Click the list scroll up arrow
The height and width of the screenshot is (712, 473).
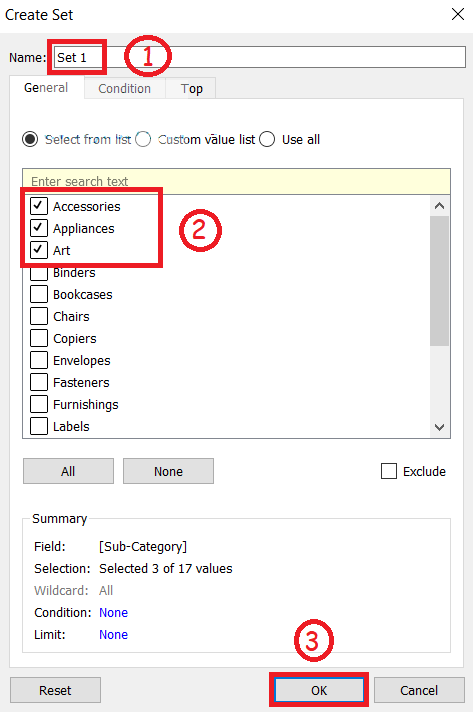point(439,206)
